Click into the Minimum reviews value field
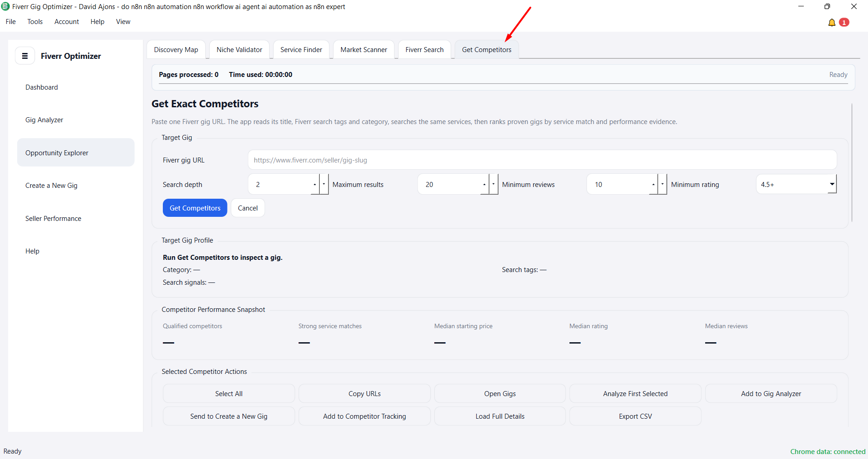This screenshot has height=459, width=868. (618, 184)
